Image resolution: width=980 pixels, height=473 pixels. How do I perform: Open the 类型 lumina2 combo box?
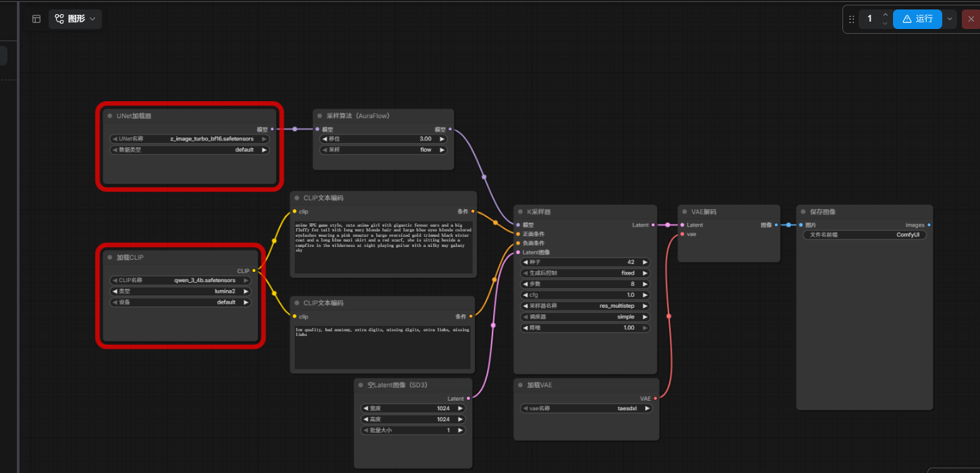[x=180, y=291]
